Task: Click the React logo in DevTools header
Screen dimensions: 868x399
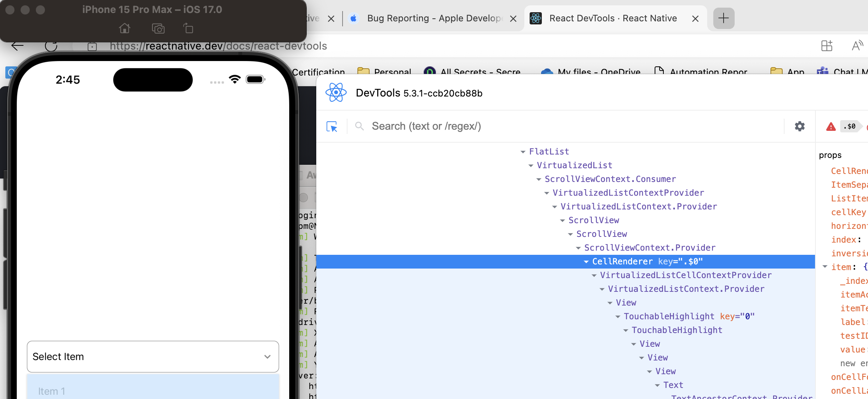Action: point(336,93)
